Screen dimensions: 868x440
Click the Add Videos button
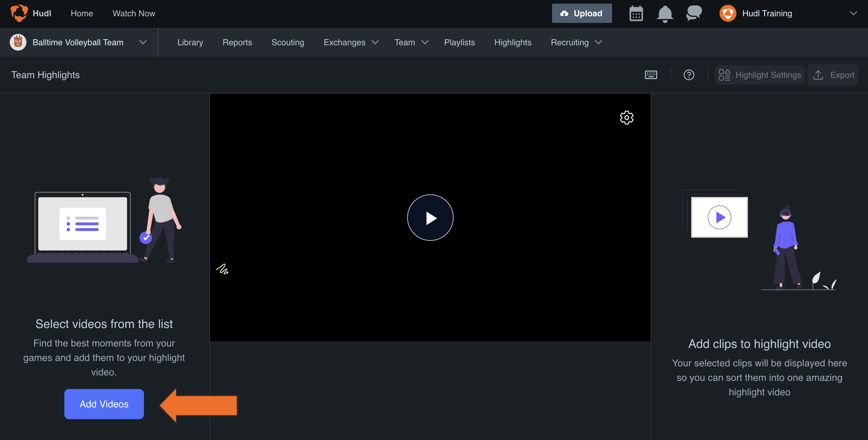(x=104, y=404)
